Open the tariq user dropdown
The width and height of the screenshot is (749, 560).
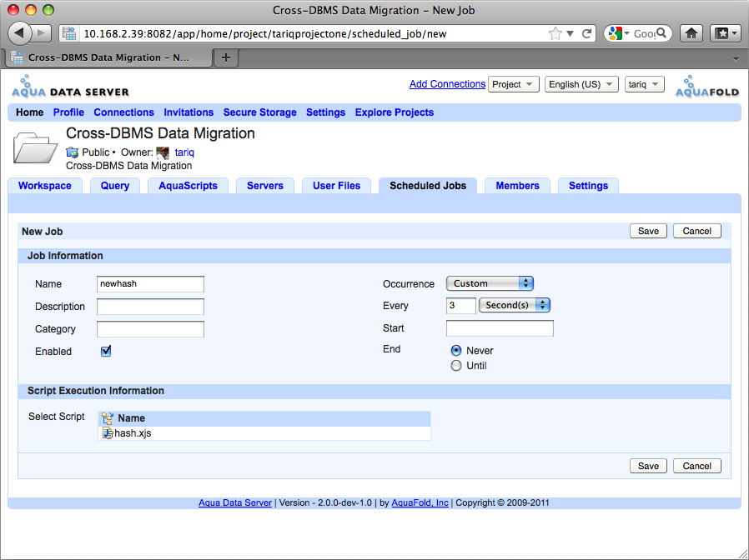click(x=645, y=84)
